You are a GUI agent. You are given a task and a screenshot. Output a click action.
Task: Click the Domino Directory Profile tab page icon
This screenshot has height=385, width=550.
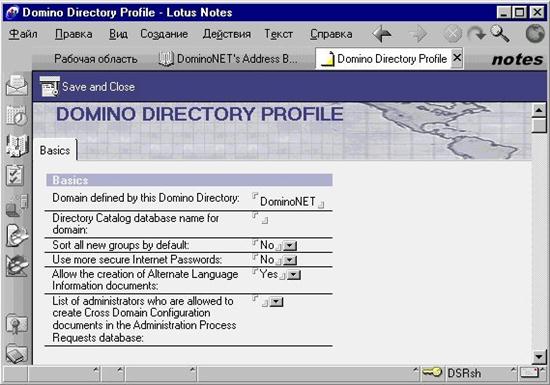tap(327, 59)
